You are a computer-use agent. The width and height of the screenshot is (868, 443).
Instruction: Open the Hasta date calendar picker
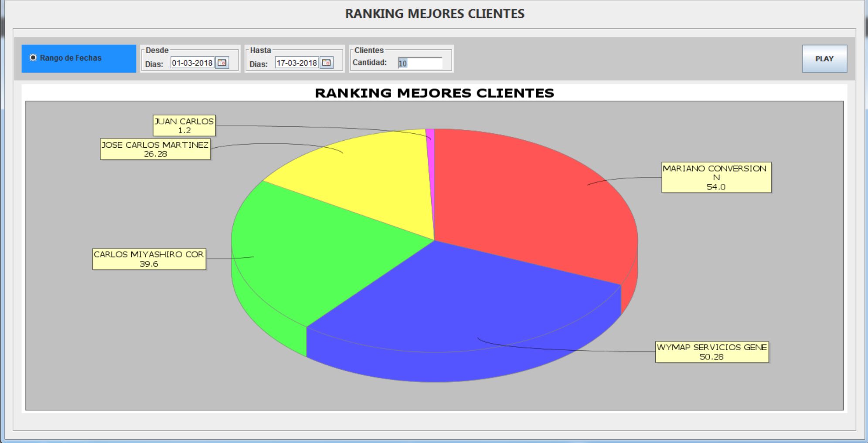coord(326,63)
